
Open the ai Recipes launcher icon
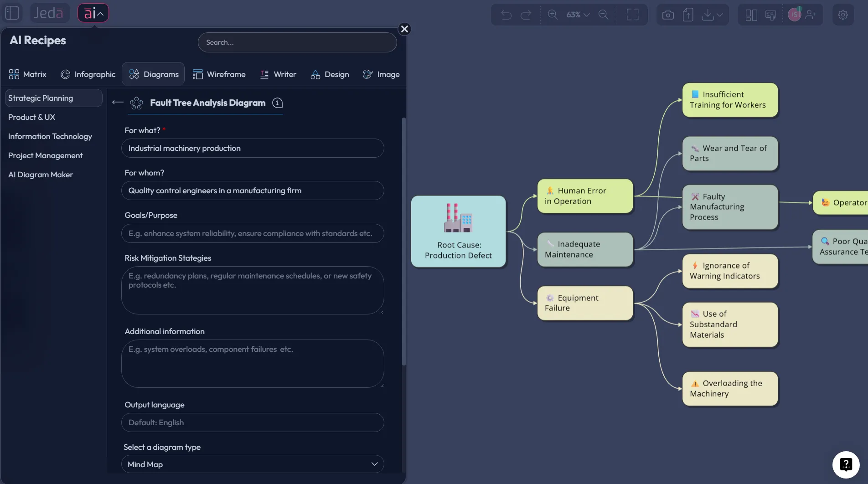(x=93, y=12)
